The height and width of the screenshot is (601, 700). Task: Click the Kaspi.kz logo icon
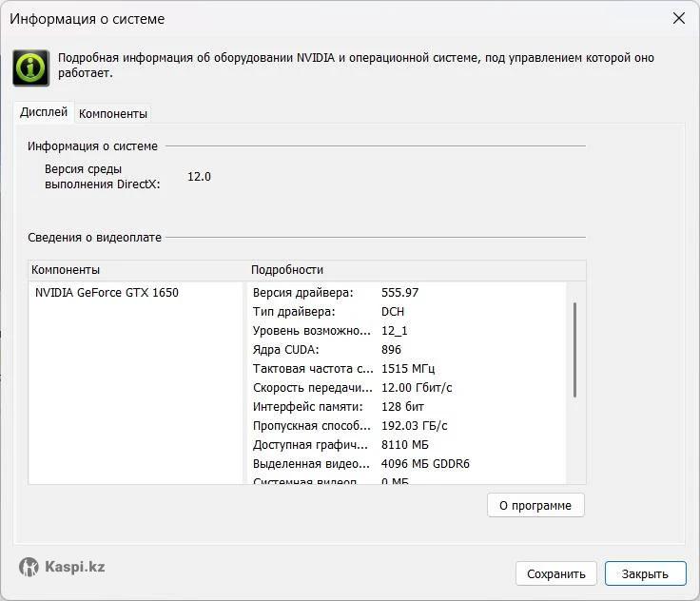coord(29,567)
